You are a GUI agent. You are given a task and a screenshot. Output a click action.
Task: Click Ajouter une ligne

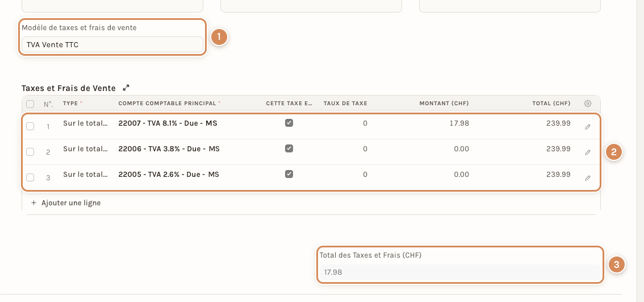click(66, 203)
